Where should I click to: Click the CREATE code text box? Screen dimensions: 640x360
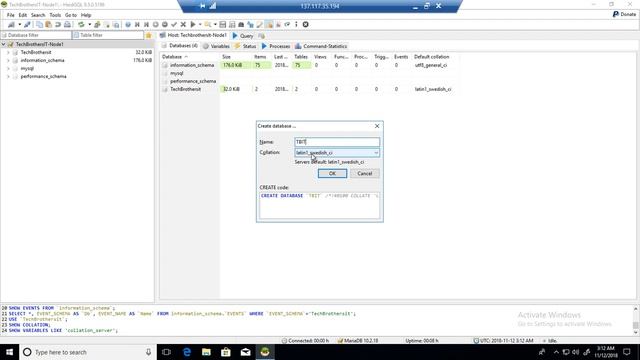pos(320,205)
